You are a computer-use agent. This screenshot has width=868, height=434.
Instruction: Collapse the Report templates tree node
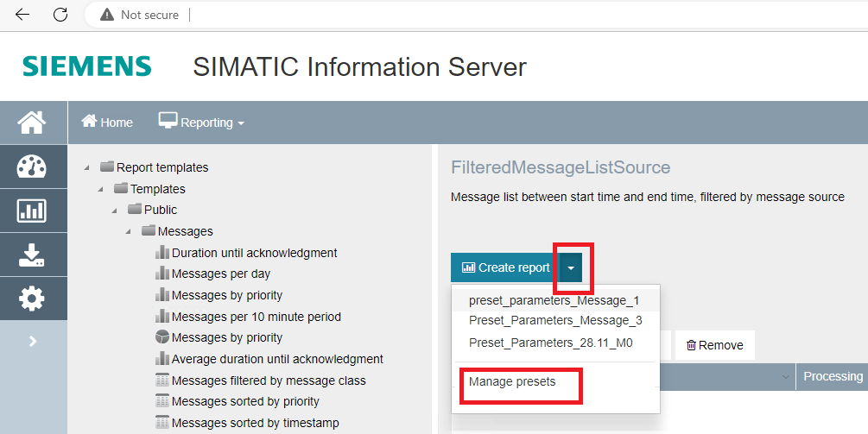tap(87, 167)
